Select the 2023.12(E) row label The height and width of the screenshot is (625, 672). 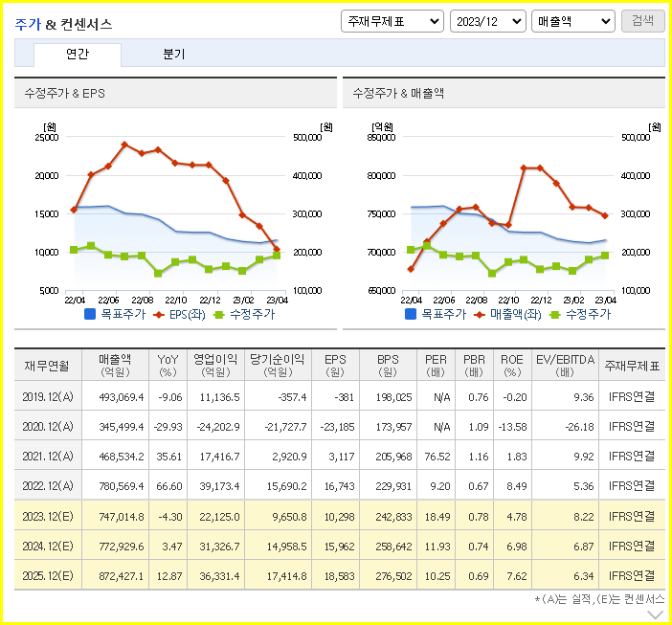(48, 517)
